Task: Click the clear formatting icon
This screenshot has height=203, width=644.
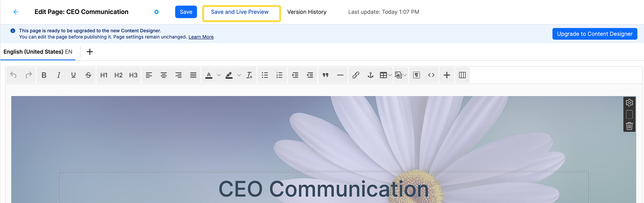Action: point(249,75)
